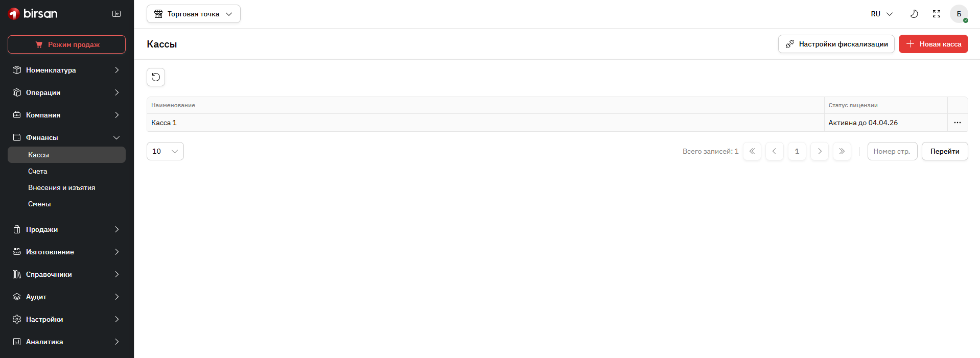Viewport: 980px width, 358px height.
Task: Open row actions menu for Касса 1
Action: point(957,123)
